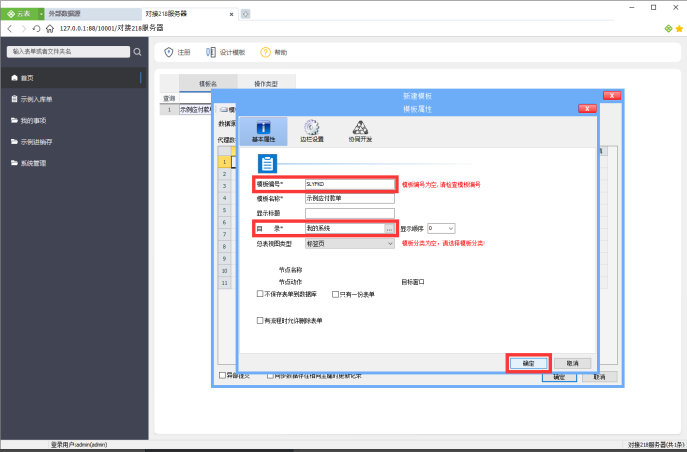The width and height of the screenshot is (687, 452).
Task: Select row header 1 in 新建模板 grid
Action: point(224,162)
